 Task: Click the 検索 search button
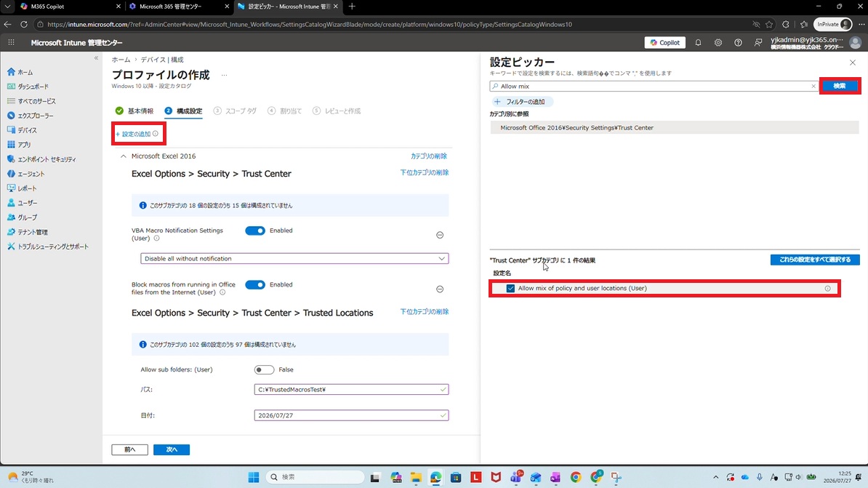tap(840, 86)
